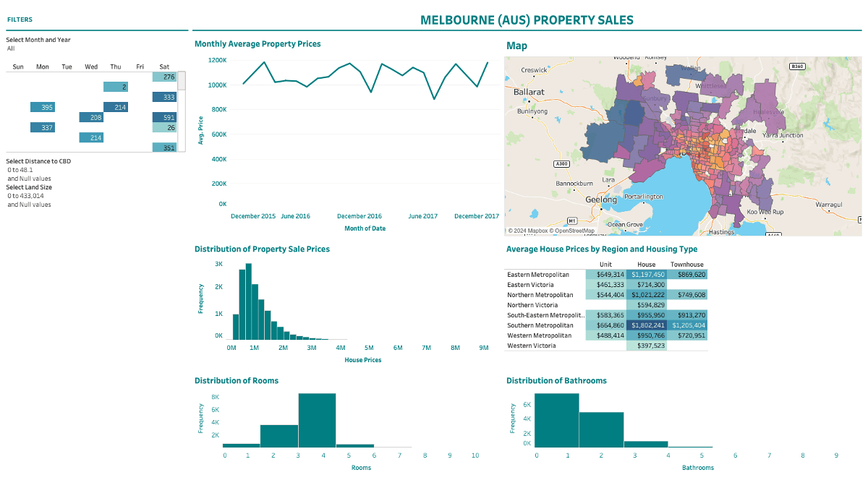The height and width of the screenshot is (488, 868).
Task: Select the Southern Metropolitan row label
Action: tap(540, 325)
